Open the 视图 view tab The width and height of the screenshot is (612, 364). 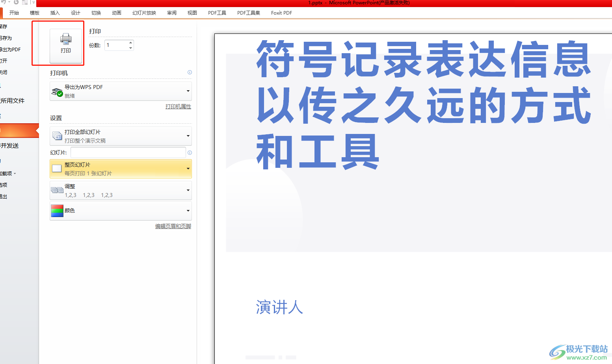[192, 13]
